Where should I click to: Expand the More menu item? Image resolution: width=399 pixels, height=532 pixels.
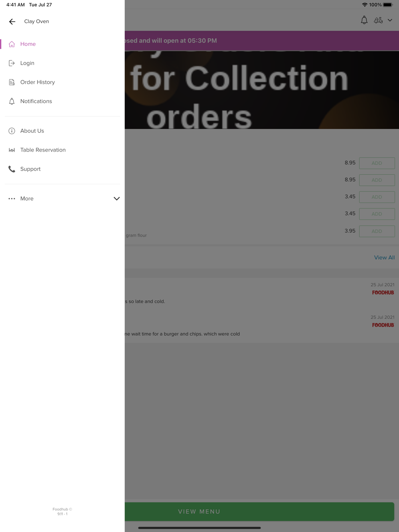click(62, 199)
